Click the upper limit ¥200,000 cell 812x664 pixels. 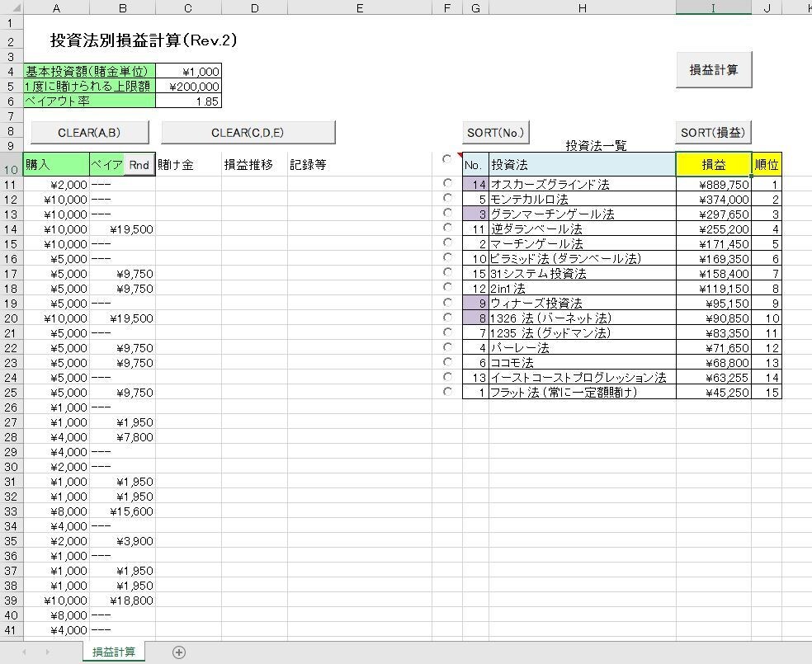(x=188, y=87)
